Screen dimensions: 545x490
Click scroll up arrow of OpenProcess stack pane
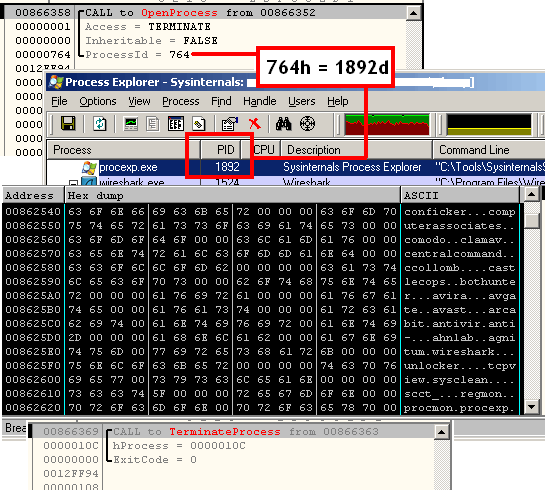[414, 13]
